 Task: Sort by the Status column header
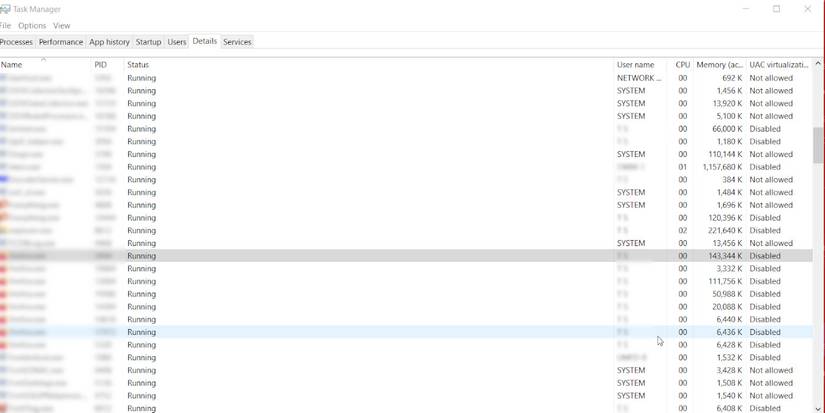(x=369, y=65)
